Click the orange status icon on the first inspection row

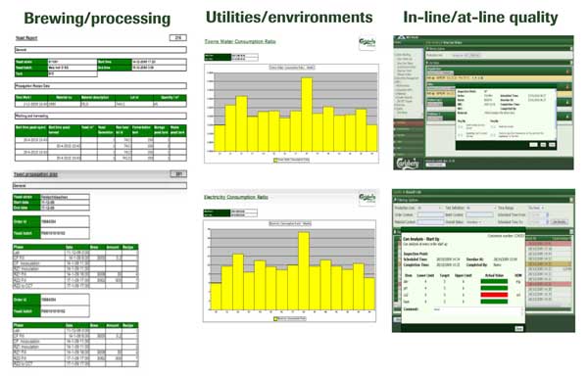coord(567,71)
